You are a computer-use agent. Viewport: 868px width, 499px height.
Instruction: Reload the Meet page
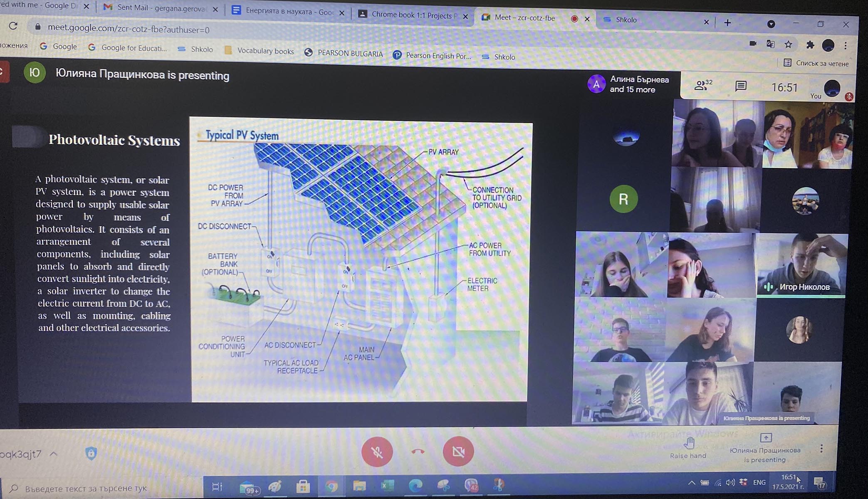[13, 26]
